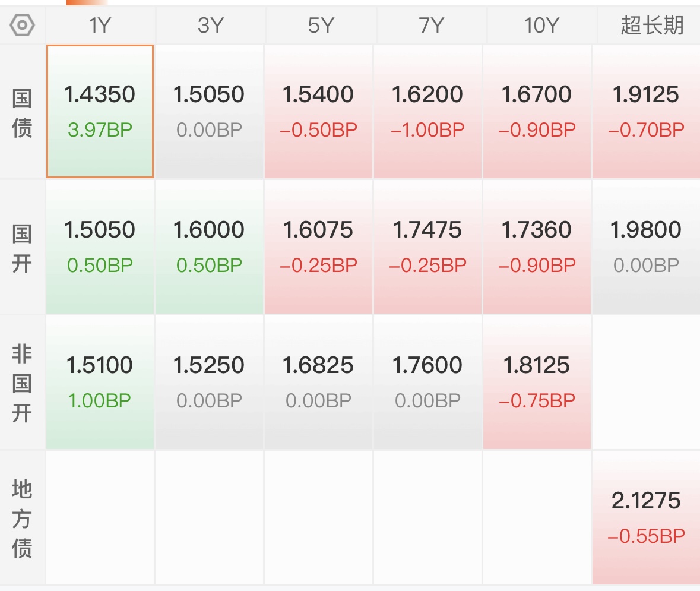Click the 5Y column header
The width and height of the screenshot is (700, 591).
(x=321, y=26)
